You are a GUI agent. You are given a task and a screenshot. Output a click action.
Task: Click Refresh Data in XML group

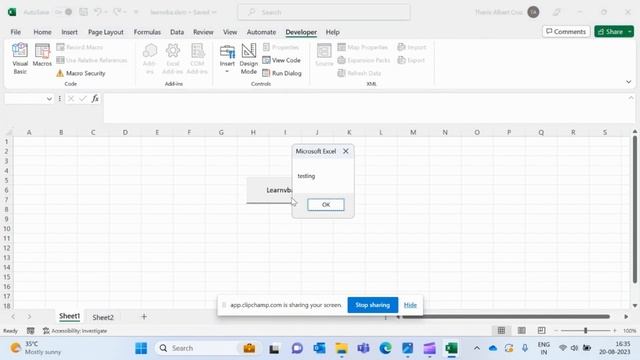359,73
